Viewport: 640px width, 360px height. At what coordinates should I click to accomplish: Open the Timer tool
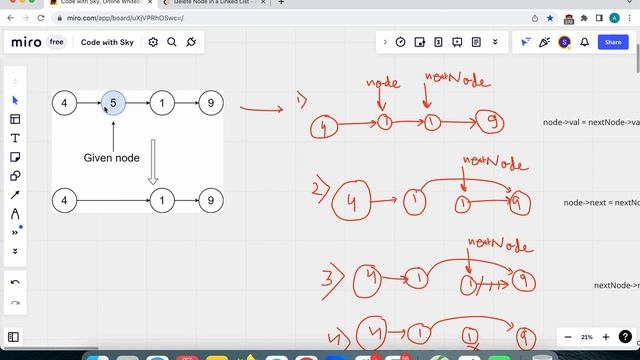coord(400,42)
